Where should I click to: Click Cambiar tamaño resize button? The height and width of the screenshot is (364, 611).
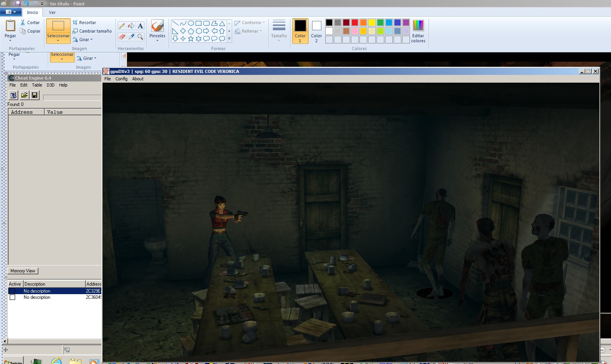pos(92,31)
